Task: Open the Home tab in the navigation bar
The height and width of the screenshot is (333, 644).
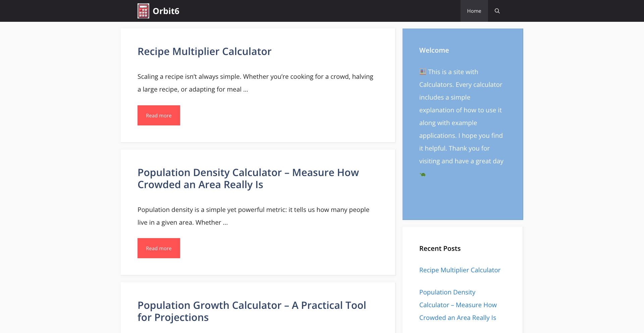Action: (x=474, y=10)
